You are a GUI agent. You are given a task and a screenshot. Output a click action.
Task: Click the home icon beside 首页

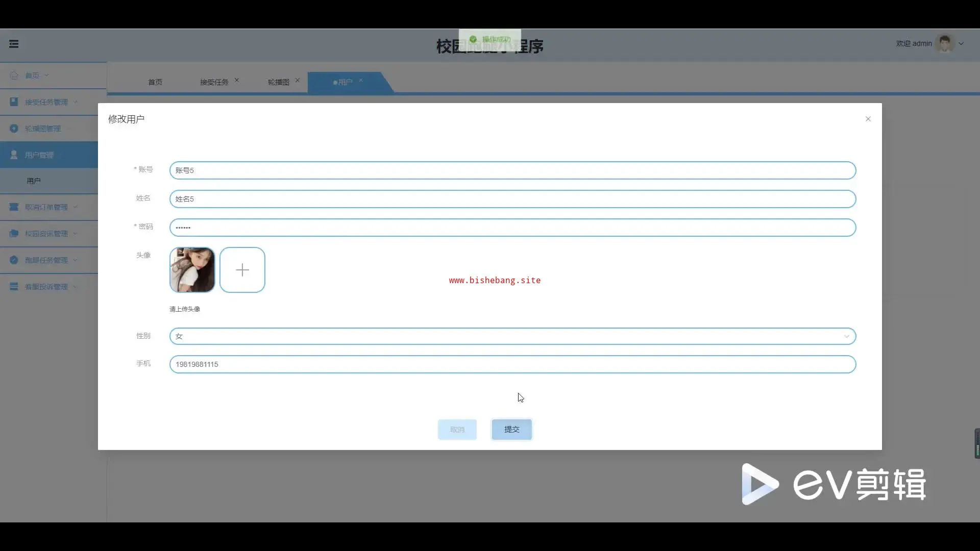[14, 76]
